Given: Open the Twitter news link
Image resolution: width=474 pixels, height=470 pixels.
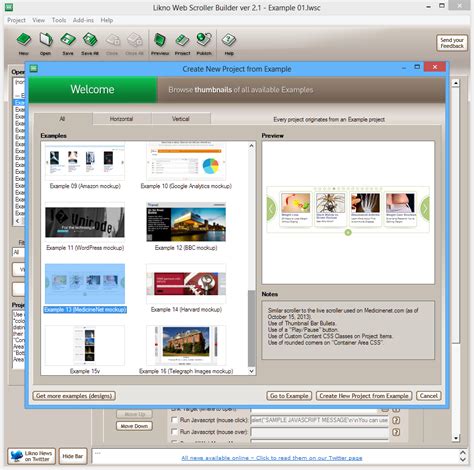Looking at the screenshot, I should [272, 458].
